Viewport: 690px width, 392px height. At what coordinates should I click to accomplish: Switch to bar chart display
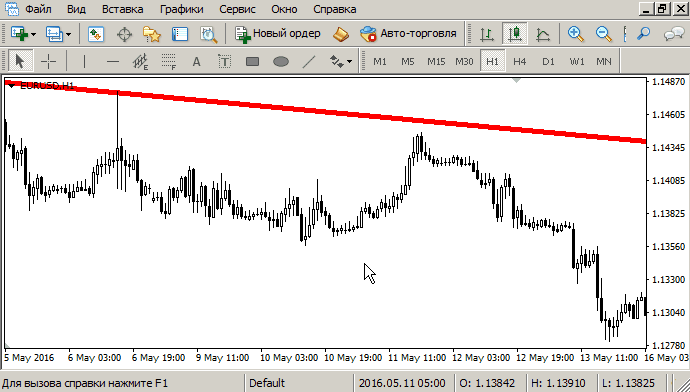(x=487, y=34)
